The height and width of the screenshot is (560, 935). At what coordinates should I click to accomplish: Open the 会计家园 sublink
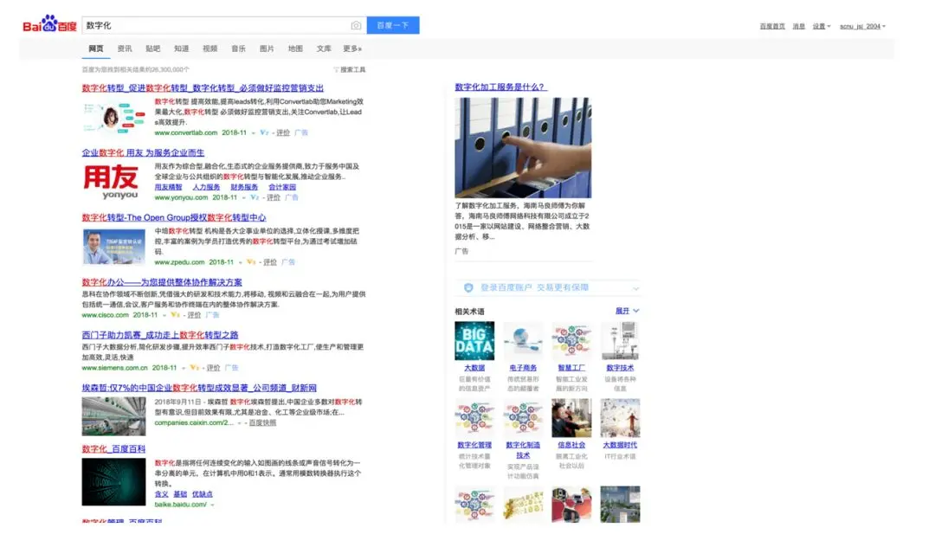coord(282,187)
